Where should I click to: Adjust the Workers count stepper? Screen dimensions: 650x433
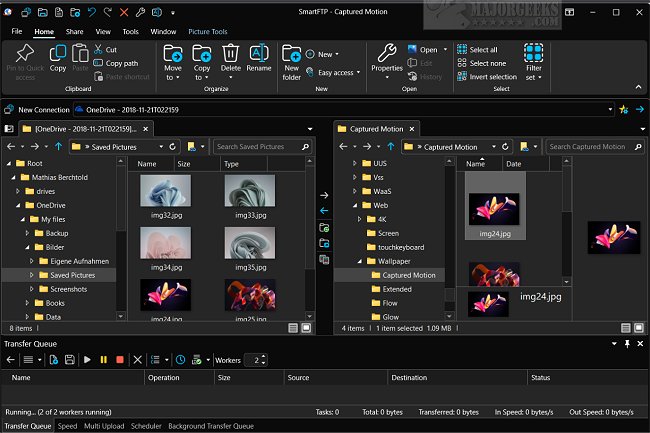262,359
